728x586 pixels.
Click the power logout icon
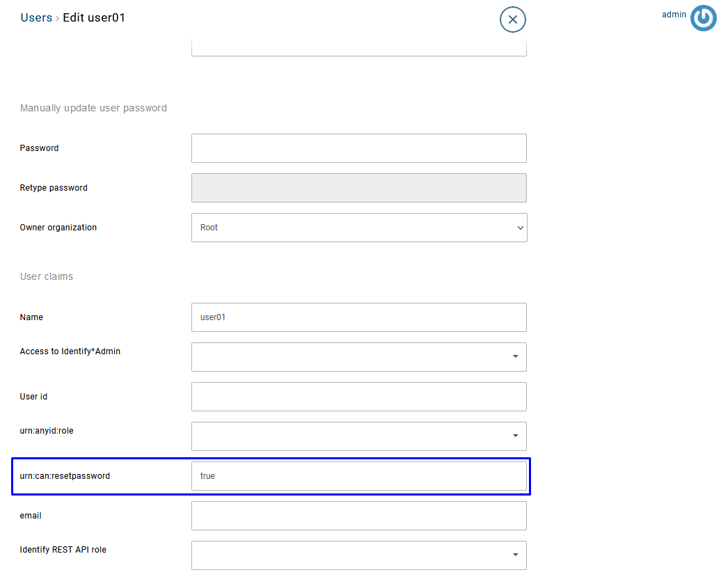pyautogui.click(x=703, y=19)
